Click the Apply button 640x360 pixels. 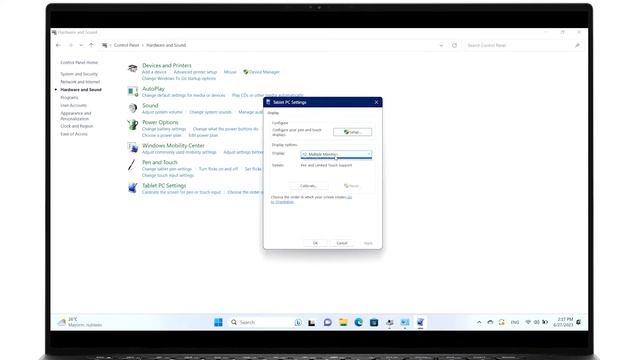pyautogui.click(x=368, y=243)
